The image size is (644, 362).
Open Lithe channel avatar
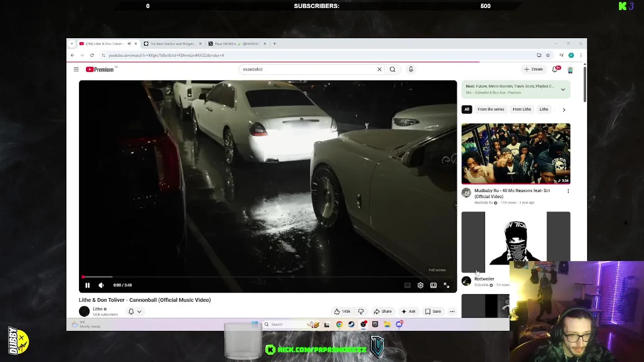pyautogui.click(x=84, y=311)
